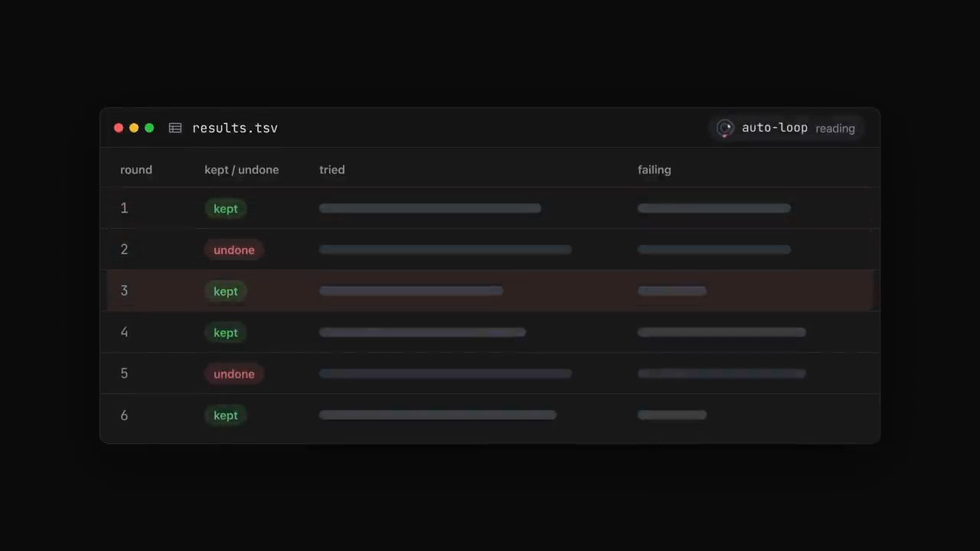
Task: Click round number 2 cell
Action: click(x=124, y=249)
